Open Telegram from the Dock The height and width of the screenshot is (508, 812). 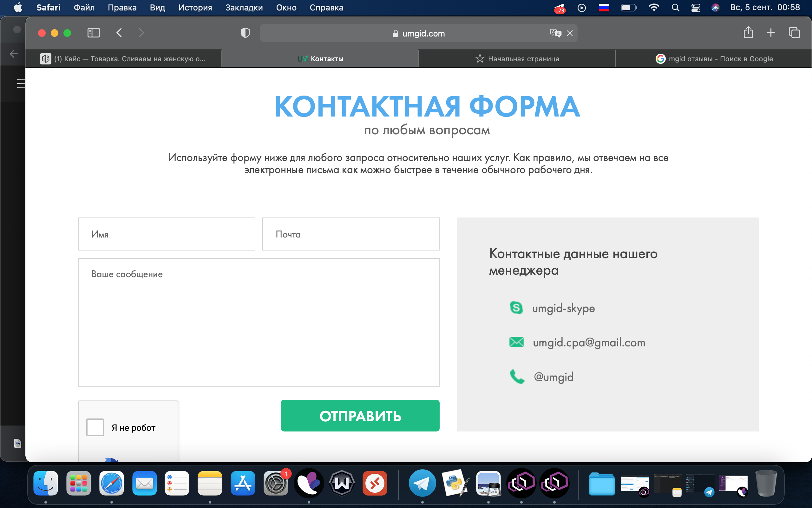point(422,483)
